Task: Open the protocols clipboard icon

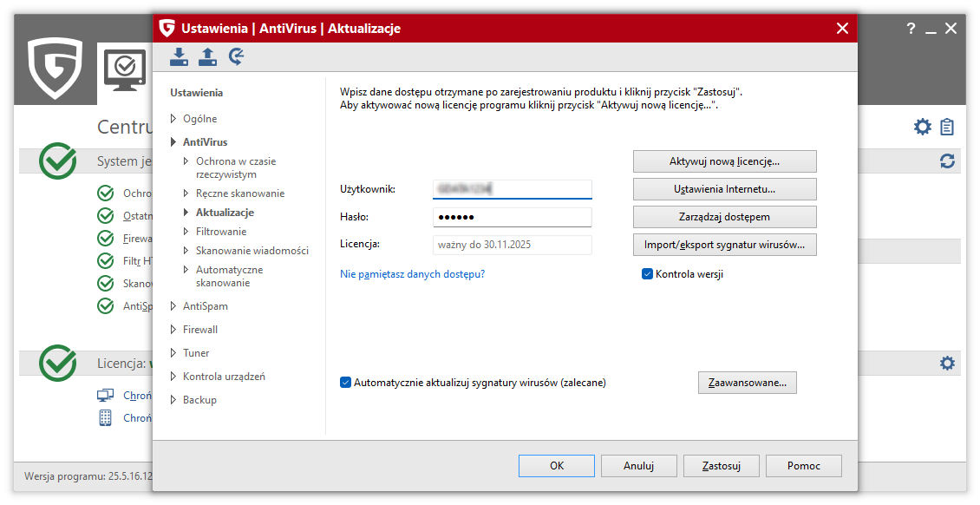Action: point(948,127)
